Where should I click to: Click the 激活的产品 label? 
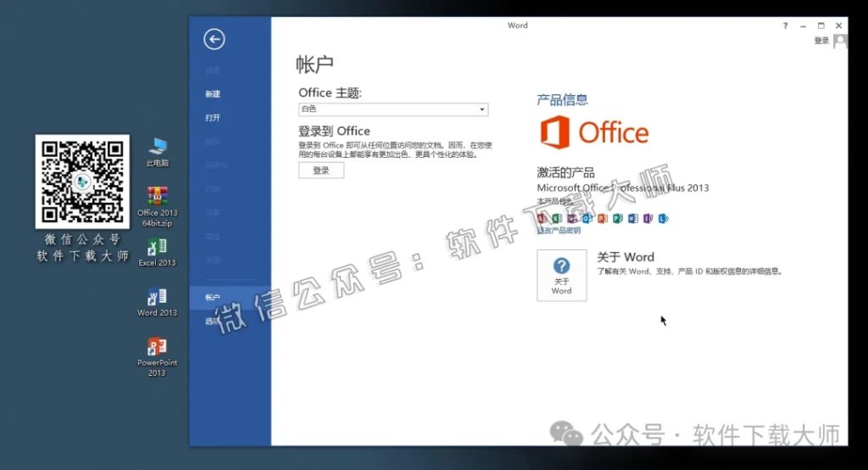tap(565, 172)
